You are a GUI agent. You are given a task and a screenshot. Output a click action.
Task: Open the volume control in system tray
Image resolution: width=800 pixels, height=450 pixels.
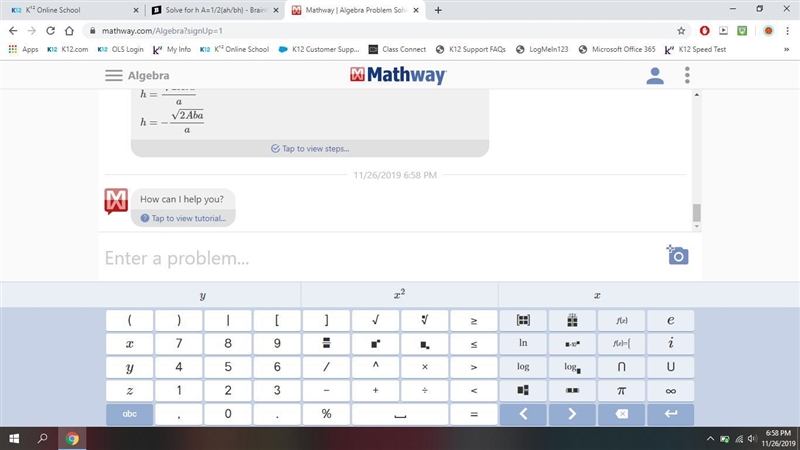tap(752, 439)
